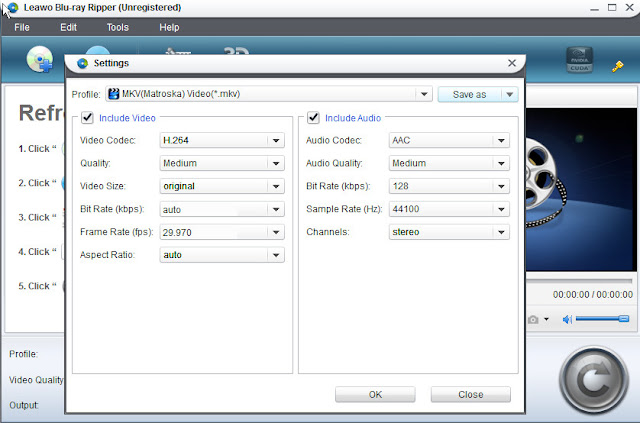Click the Settings dialog title text
The image size is (640, 423).
[111, 63]
